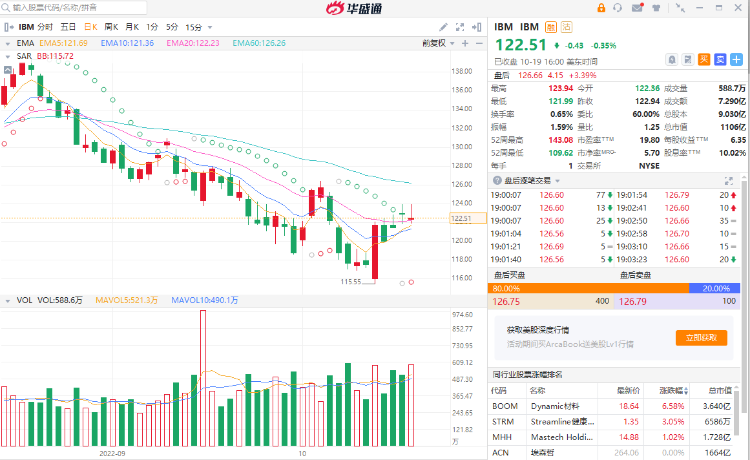This screenshot has height=460, width=750.
Task: Open customer service headset icon
Action: (x=618, y=8)
